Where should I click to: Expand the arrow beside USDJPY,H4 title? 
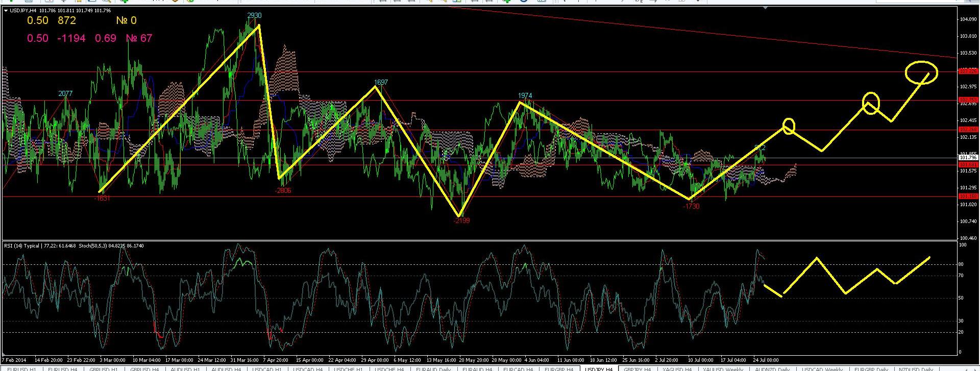tap(6, 11)
